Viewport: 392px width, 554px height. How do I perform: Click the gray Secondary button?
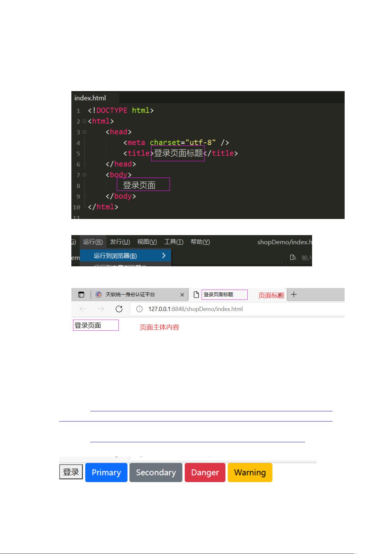point(156,472)
